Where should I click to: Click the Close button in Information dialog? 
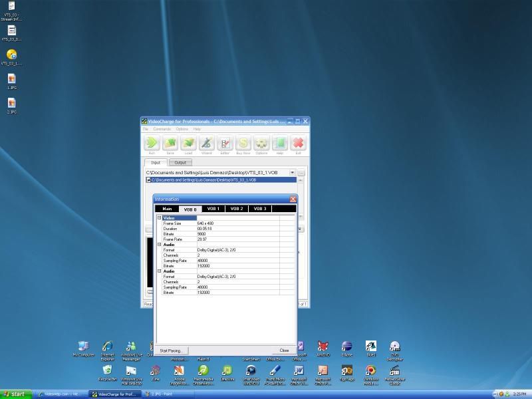[x=284, y=350]
